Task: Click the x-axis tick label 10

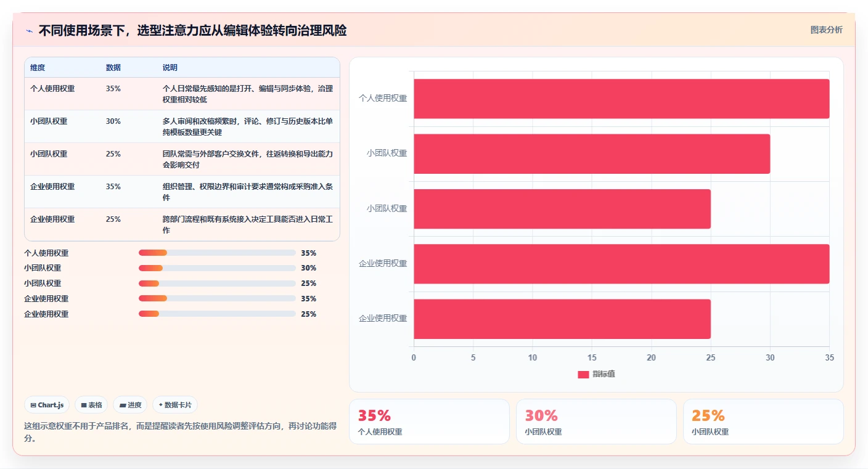Action: (533, 357)
